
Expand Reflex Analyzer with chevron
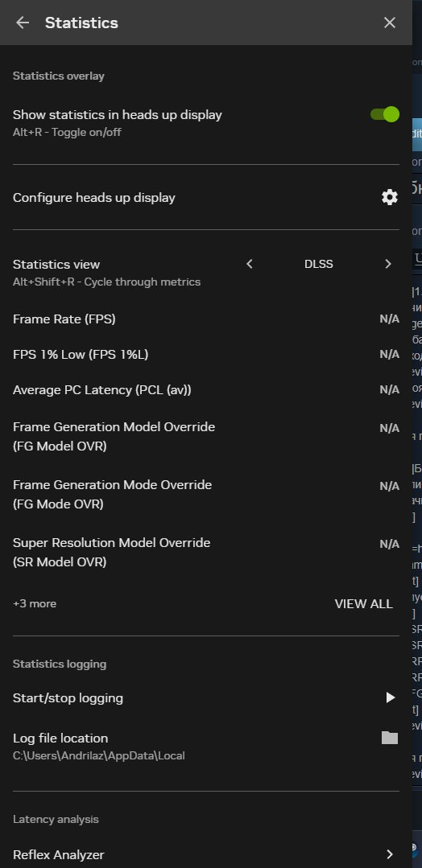[x=390, y=854]
